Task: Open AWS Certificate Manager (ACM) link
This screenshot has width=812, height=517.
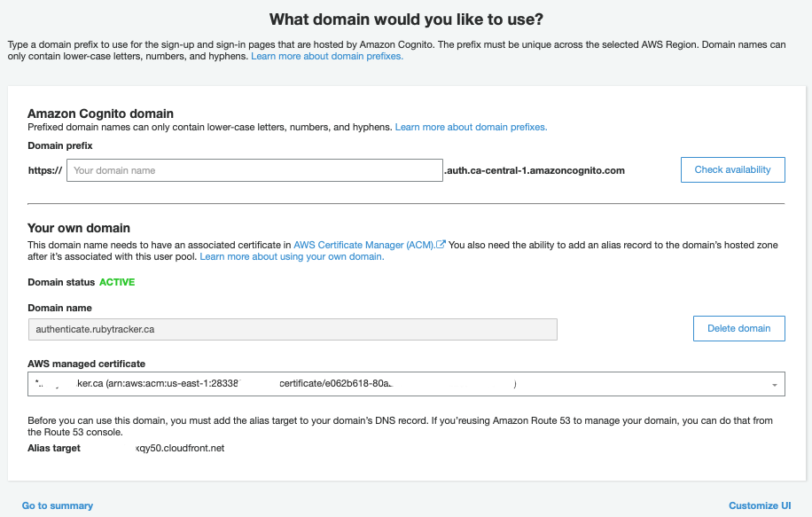Action: tap(363, 245)
